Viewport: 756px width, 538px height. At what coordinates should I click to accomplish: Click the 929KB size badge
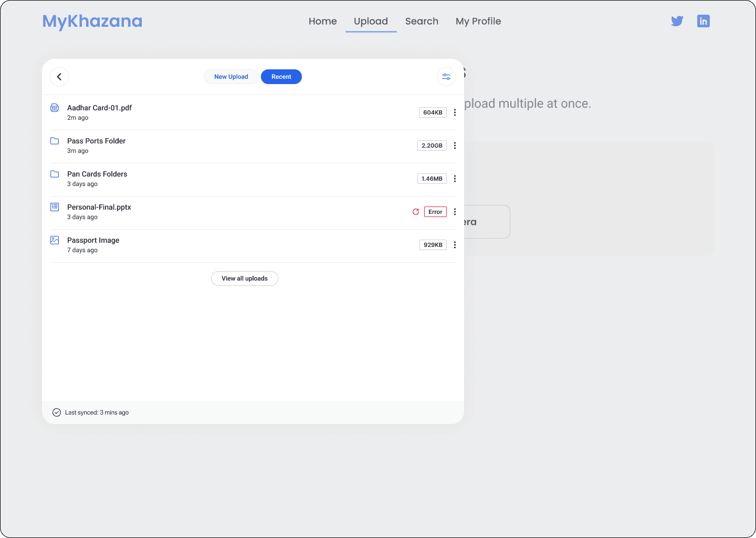click(x=433, y=245)
